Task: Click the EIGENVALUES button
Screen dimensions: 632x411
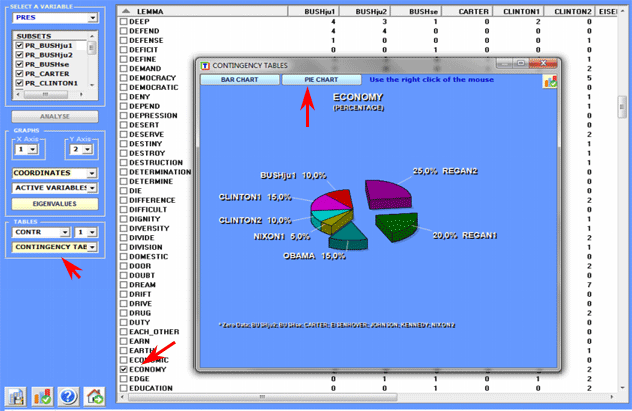Action: coord(55,204)
